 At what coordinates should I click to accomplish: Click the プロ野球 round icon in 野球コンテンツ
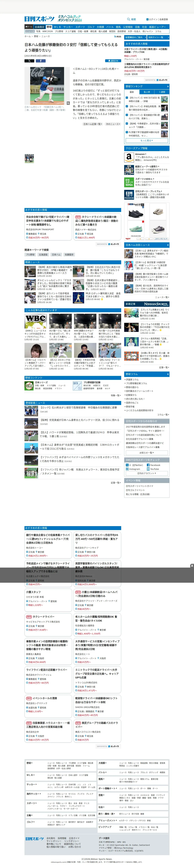coord(29,386)
